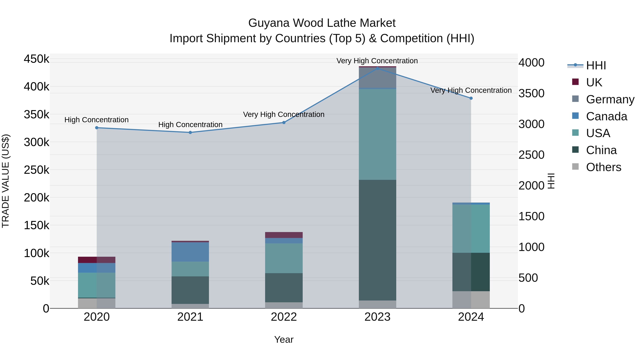
Task: Click the 'TRADE VALUE (US$)' axis title
Action: pyautogui.click(x=6, y=181)
